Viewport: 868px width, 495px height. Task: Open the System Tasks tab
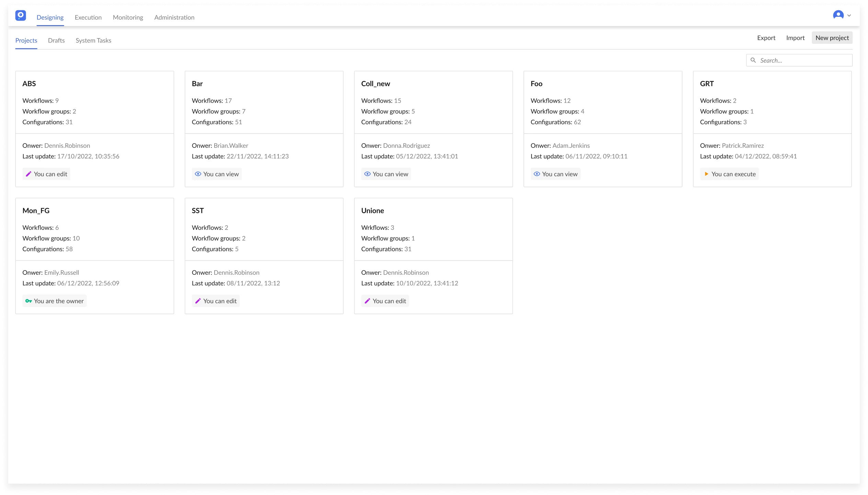93,40
